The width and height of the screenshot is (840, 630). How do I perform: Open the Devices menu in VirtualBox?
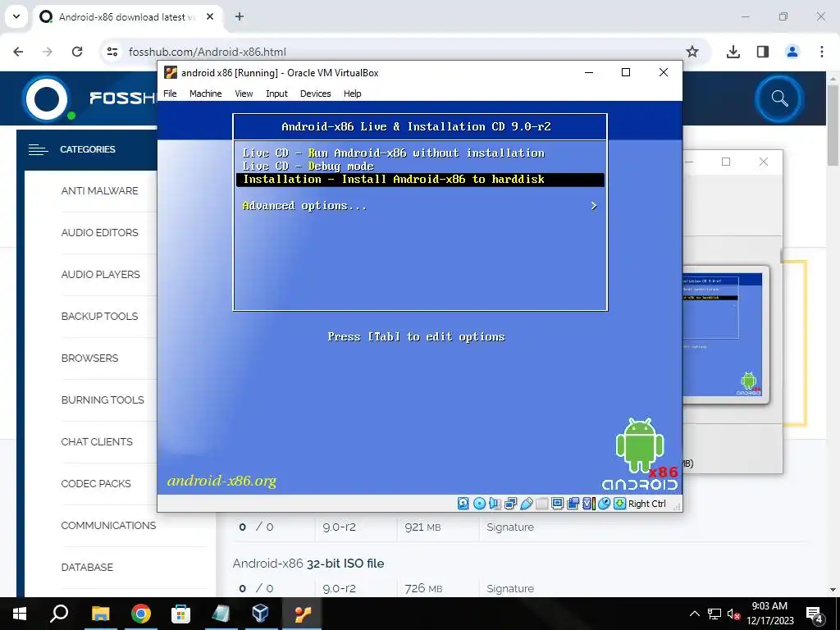316,94
